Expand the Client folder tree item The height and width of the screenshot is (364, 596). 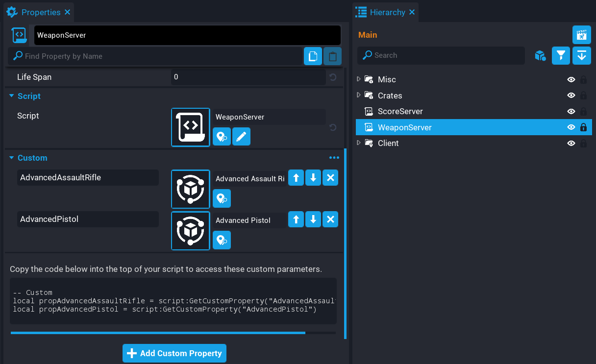359,143
